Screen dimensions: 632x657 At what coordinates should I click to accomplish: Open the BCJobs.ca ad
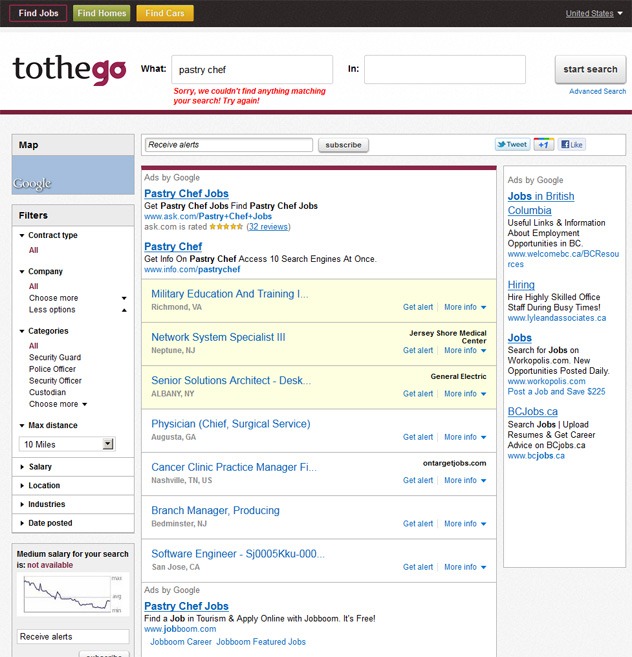point(533,411)
